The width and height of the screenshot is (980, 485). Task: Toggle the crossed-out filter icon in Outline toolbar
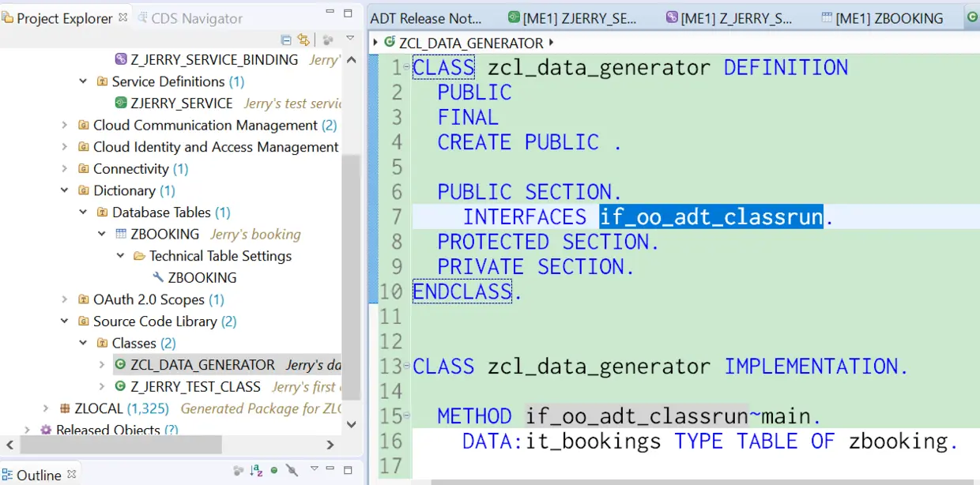pyautogui.click(x=292, y=472)
